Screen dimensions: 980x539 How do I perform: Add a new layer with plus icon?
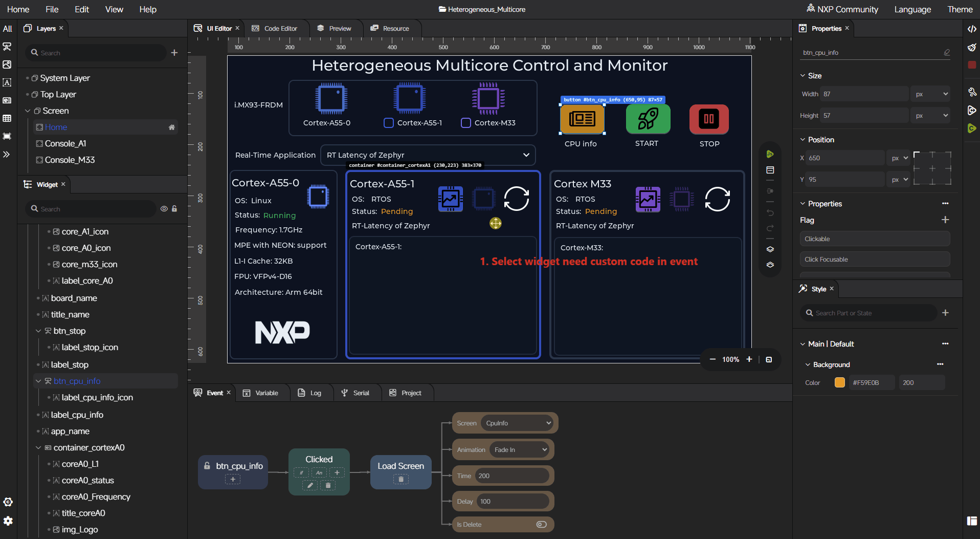174,53
